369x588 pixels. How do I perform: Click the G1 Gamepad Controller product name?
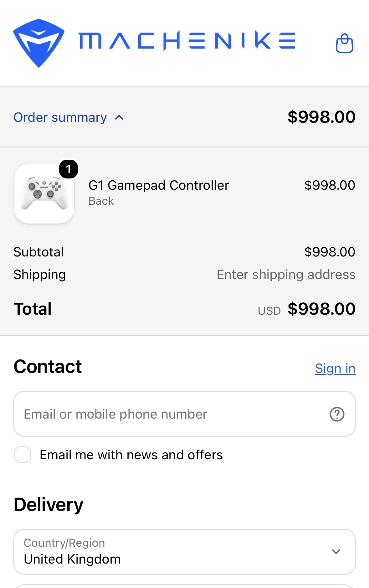pyautogui.click(x=159, y=185)
